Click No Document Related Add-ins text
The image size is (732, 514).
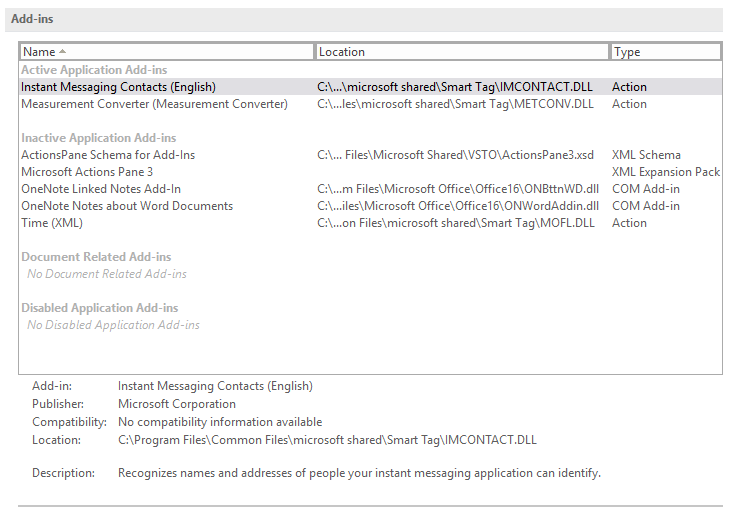[x=107, y=274]
